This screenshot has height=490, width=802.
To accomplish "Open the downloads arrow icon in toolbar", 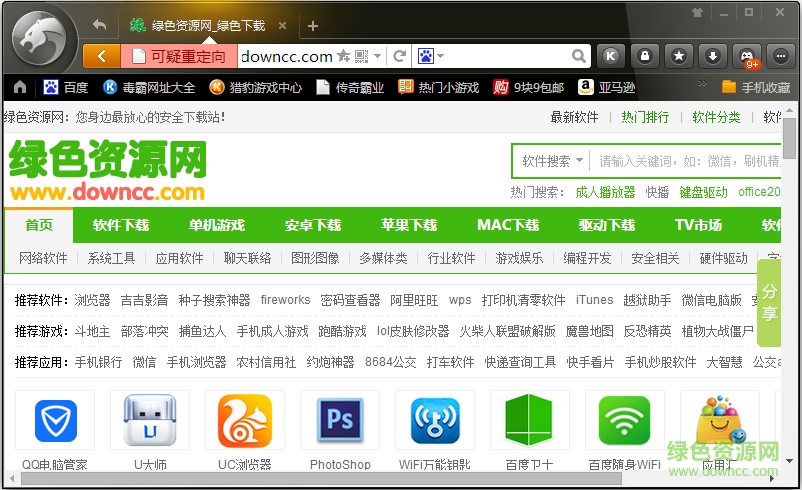I will [x=712, y=56].
